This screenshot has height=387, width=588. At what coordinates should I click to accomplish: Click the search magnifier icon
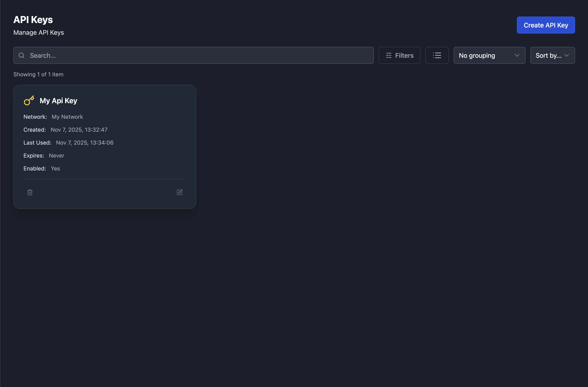(21, 55)
